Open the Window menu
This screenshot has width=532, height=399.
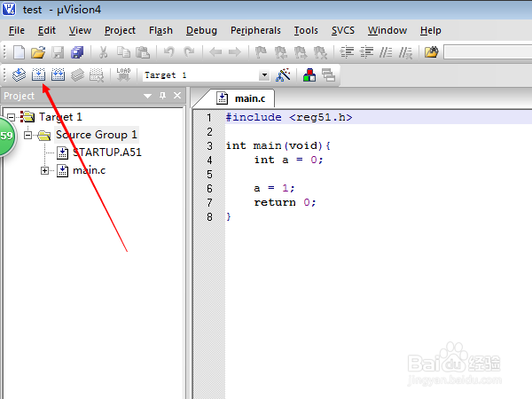387,30
